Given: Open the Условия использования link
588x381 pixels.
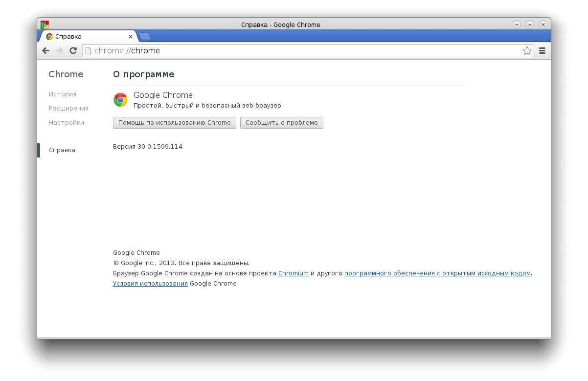Looking at the screenshot, I should [150, 283].
